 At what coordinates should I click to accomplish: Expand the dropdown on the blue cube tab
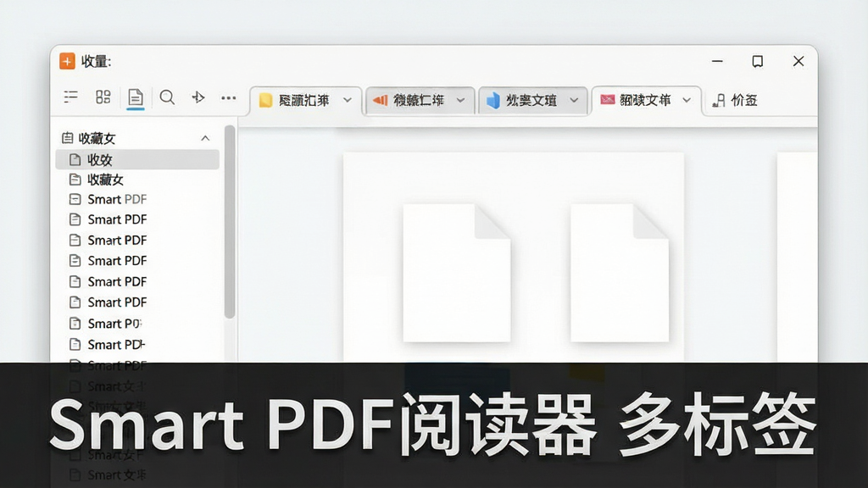(574, 100)
